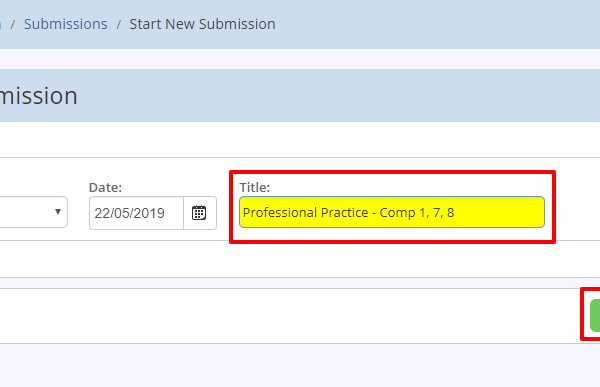Click the text 'Professional Practice - Comp 1, 7, 8'
Viewport: 600px width, 387px height.
pos(348,212)
